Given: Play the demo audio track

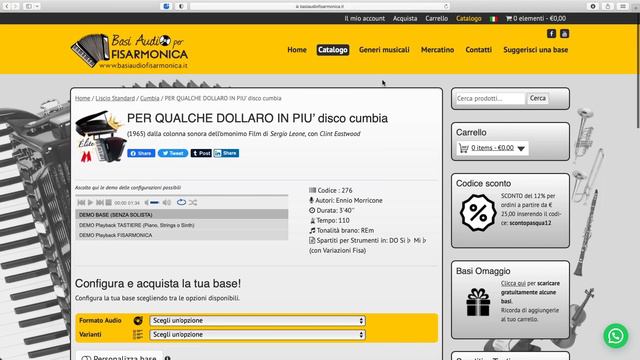Looking at the screenshot, I should tap(90, 202).
